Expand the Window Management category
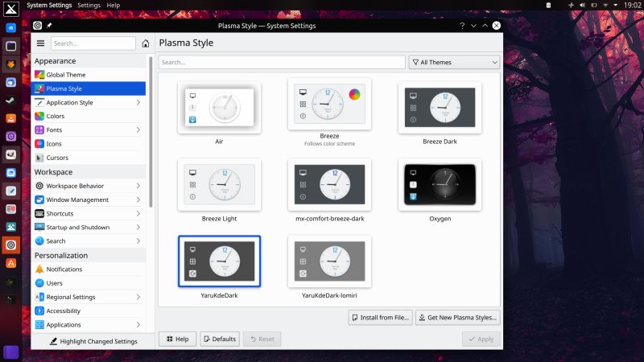The height and width of the screenshot is (362, 644). pos(138,200)
